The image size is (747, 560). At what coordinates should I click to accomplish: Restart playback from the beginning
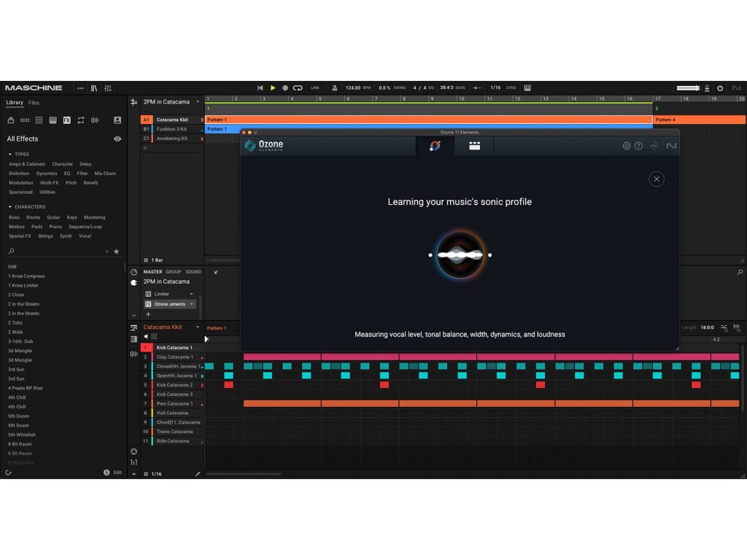pos(260,87)
